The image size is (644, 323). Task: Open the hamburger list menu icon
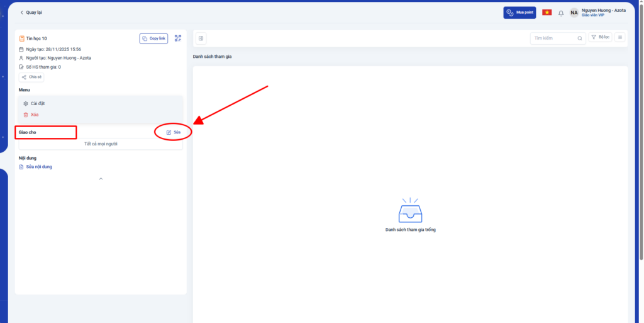620,38
